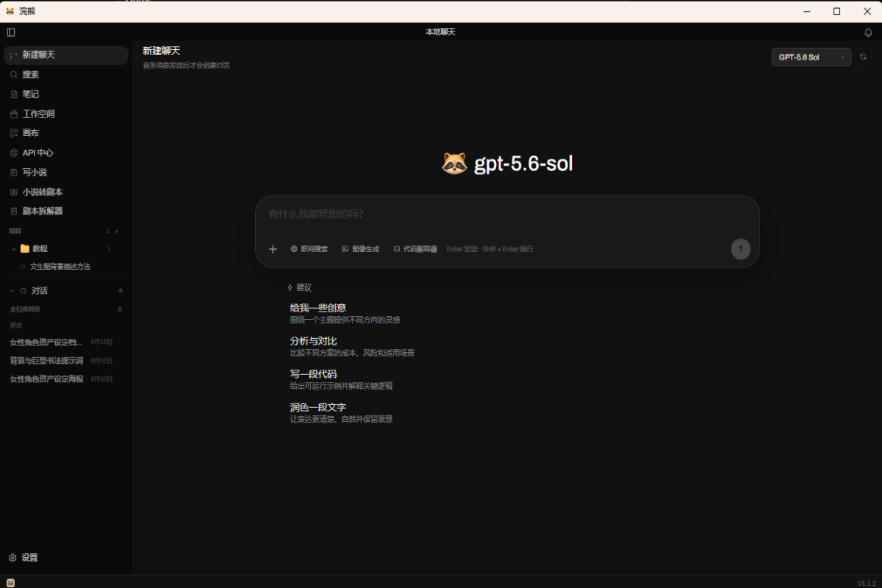Click the V1.1.2 version label
Viewport: 882px width, 588px height.
point(867,583)
